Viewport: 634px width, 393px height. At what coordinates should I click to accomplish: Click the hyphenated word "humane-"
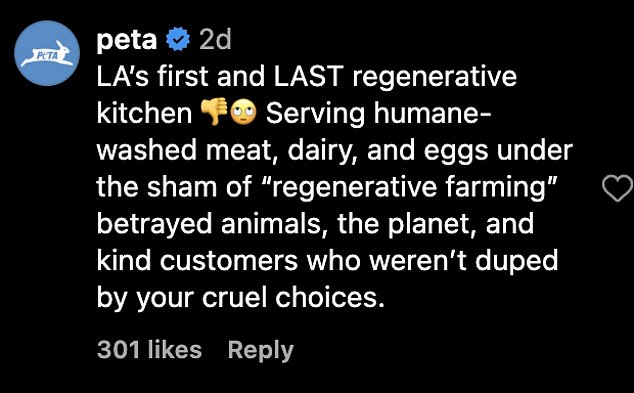click(432, 113)
